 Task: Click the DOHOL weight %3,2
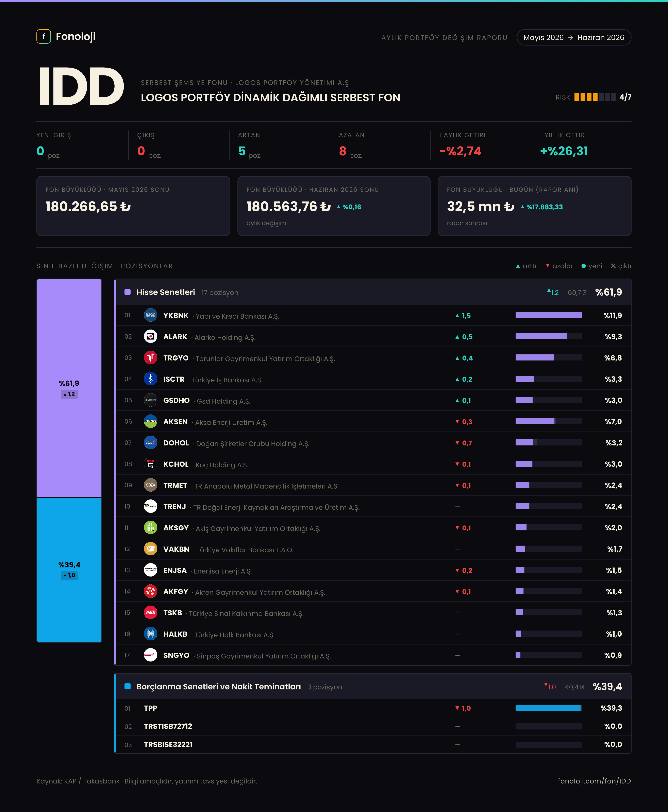click(613, 443)
